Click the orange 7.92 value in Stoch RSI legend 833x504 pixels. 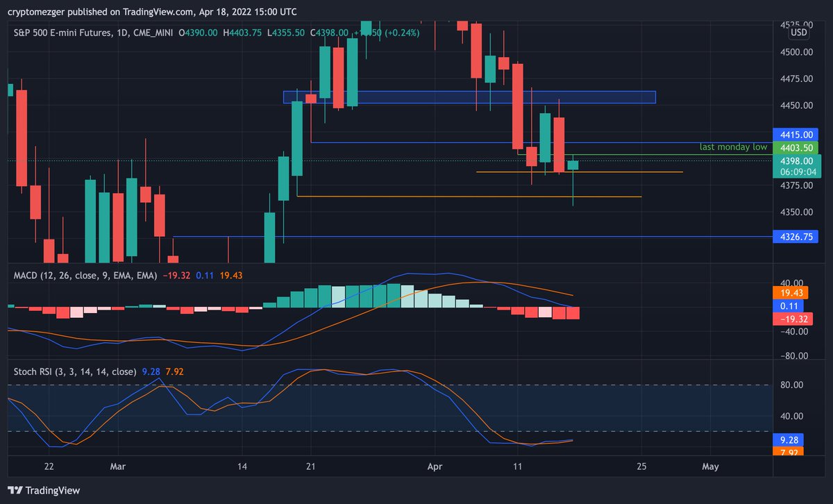click(176, 372)
